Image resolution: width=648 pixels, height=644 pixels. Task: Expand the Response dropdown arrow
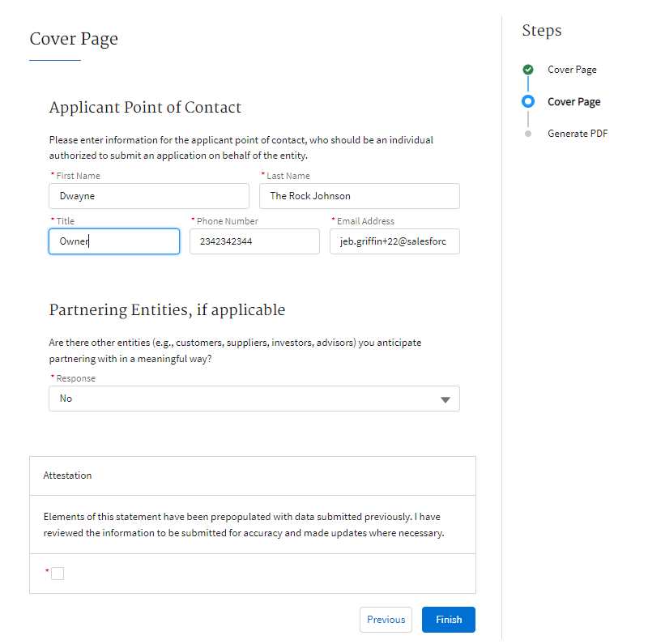(445, 399)
